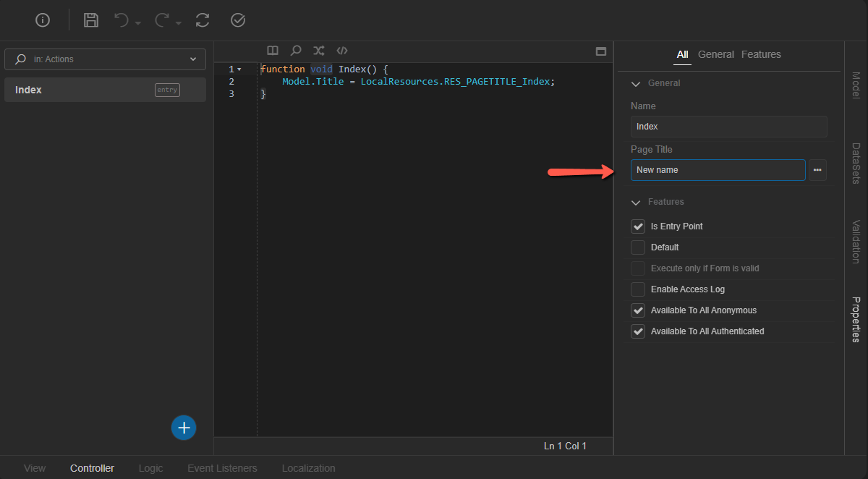Click the ellipsis button beside Page Title
Image resolution: width=868 pixels, height=479 pixels.
817,170
